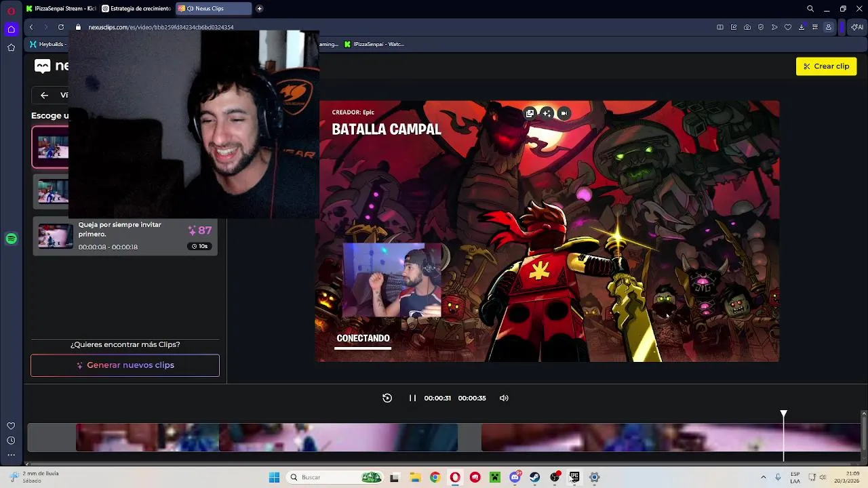
Task: Open Google Chrome from the taskbar
Action: (435, 477)
